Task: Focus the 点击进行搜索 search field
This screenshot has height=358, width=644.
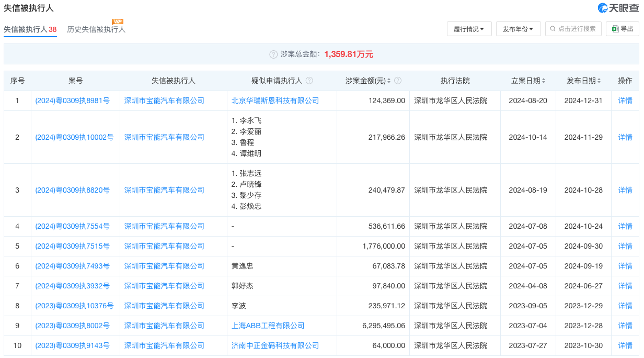Action: tap(573, 29)
